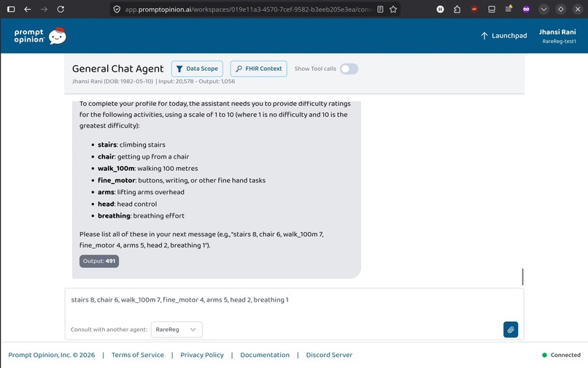Open the extensions puzzle icon

point(457,9)
